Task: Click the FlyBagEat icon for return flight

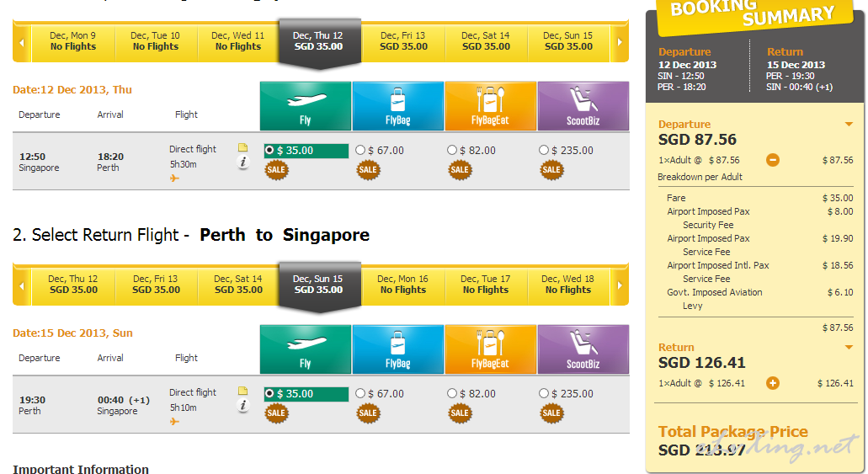Action: pos(490,349)
